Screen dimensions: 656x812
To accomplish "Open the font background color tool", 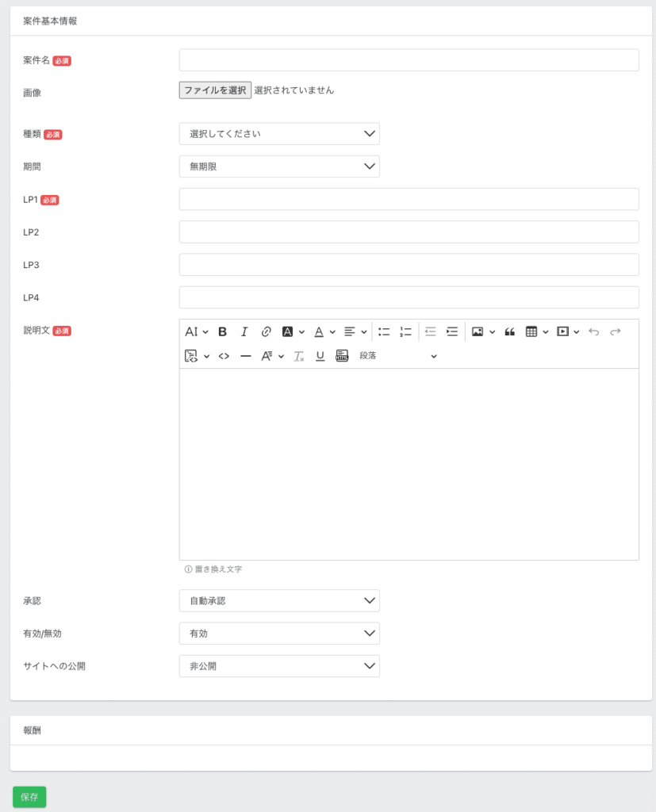I will (287, 332).
